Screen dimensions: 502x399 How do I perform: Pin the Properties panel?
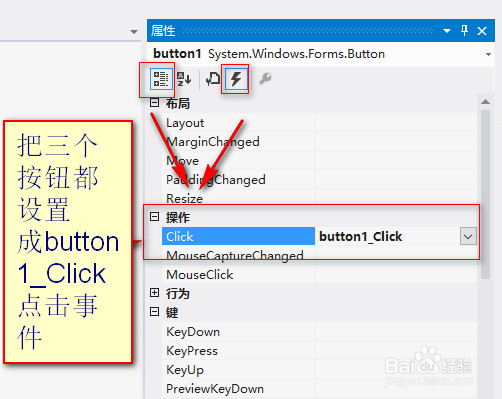click(x=464, y=31)
